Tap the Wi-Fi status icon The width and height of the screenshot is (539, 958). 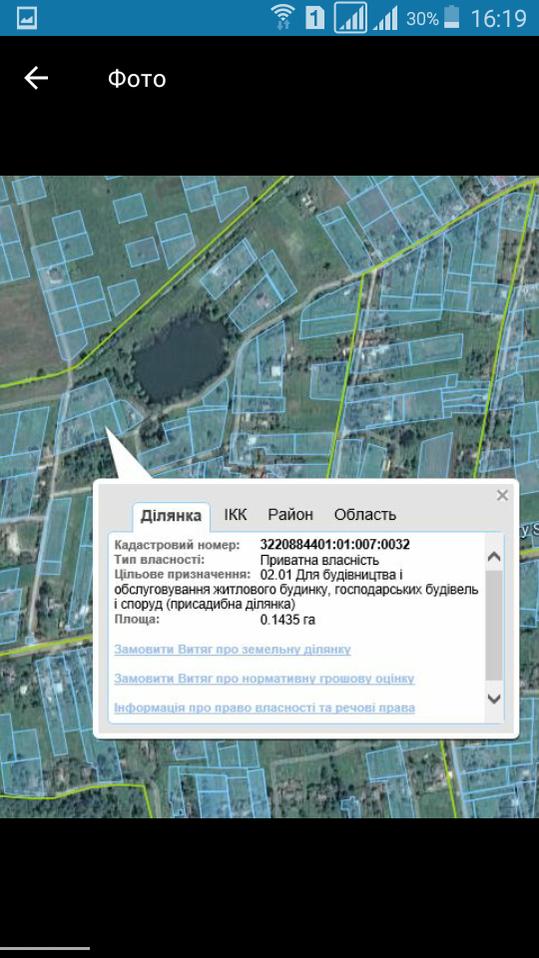pos(282,18)
